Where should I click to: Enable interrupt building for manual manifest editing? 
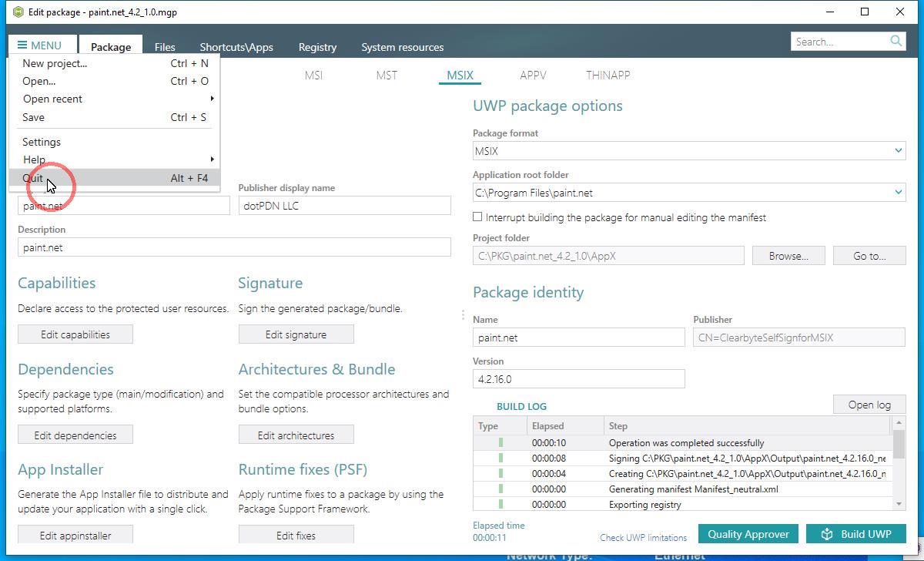point(478,217)
